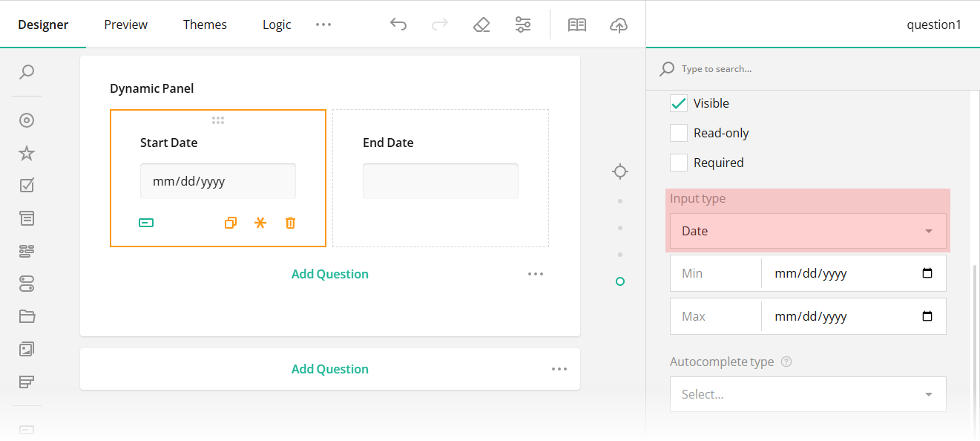Open the Min date calendar picker
Image resolution: width=980 pixels, height=441 pixels.
click(927, 273)
